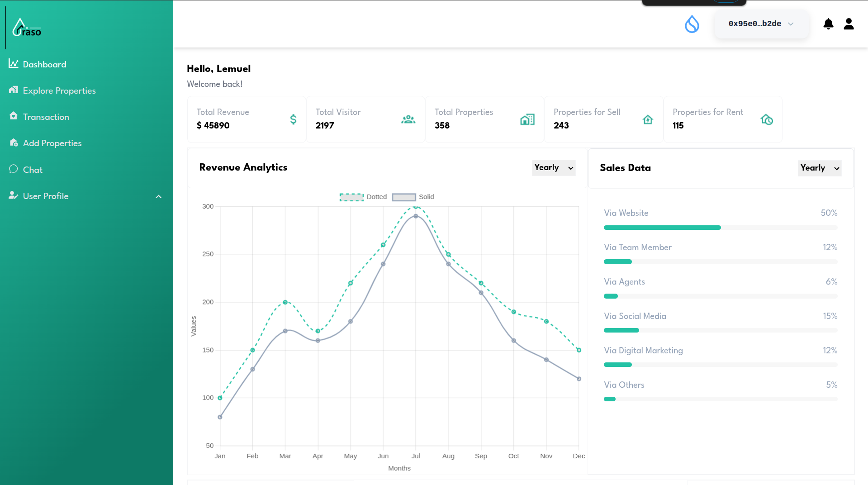Image resolution: width=868 pixels, height=485 pixels.
Task: Click the blue water drop icon
Action: click(692, 24)
